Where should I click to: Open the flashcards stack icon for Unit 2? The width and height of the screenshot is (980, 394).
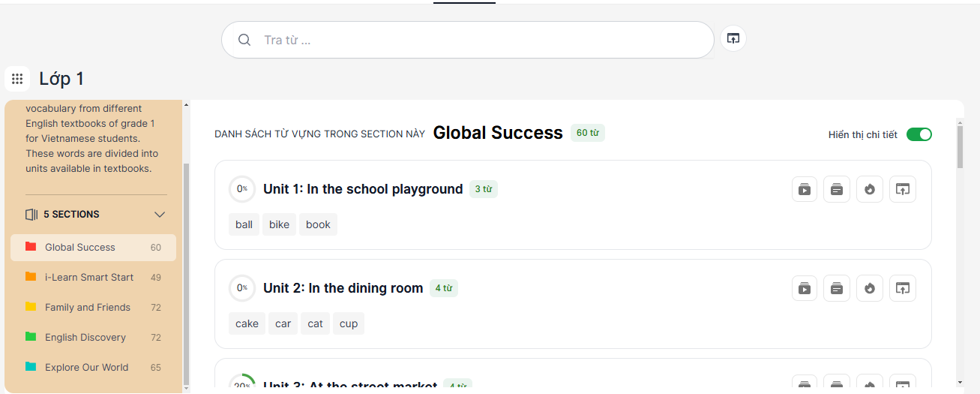pos(837,288)
